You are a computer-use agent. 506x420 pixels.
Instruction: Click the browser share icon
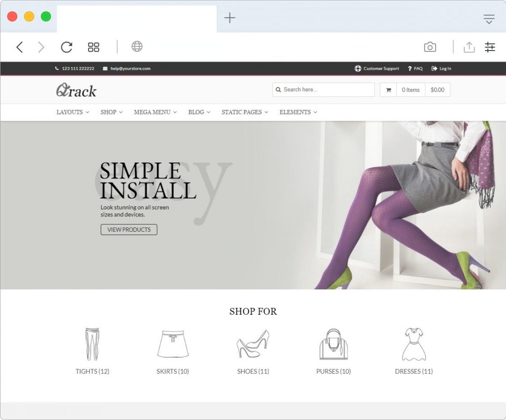[469, 47]
